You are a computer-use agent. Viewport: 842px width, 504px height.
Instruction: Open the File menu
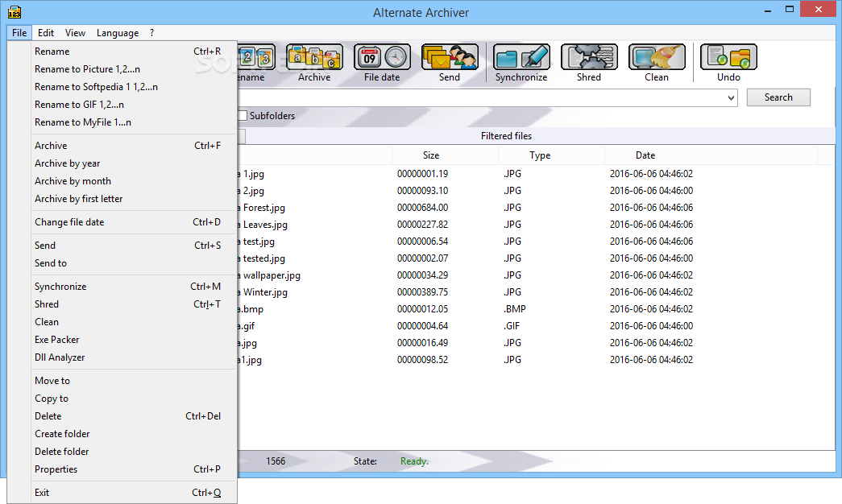[19, 33]
